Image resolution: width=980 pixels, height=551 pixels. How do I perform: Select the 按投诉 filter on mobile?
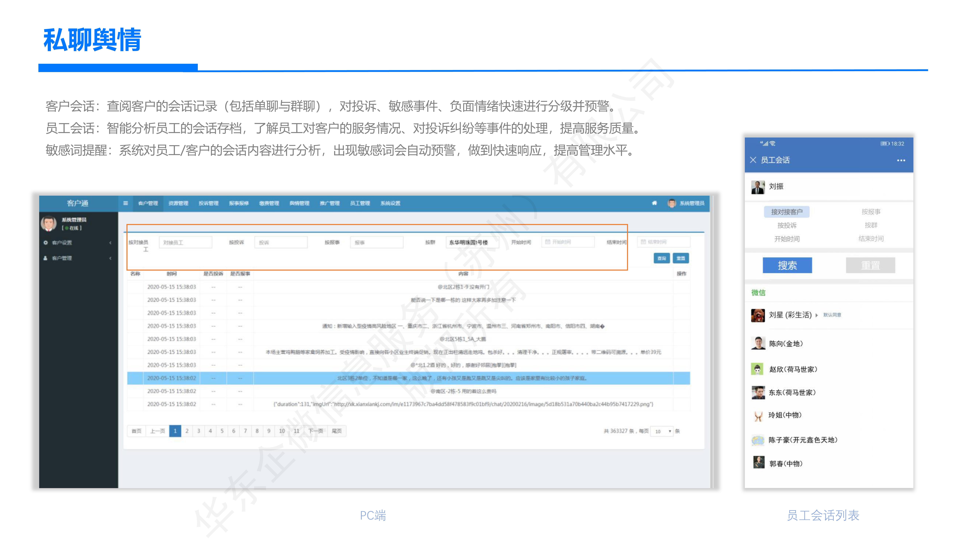(787, 226)
